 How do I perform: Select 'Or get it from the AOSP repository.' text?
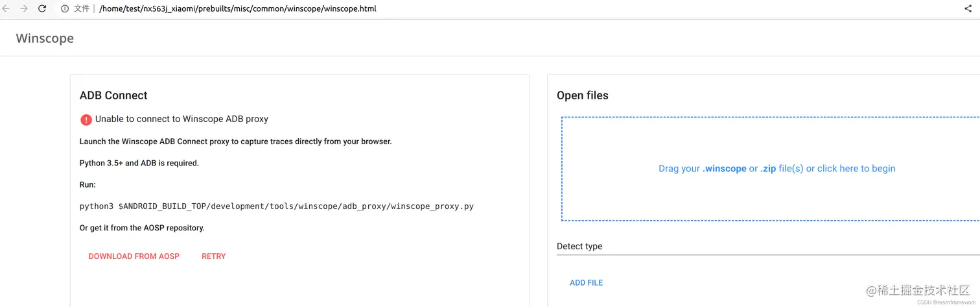click(142, 228)
